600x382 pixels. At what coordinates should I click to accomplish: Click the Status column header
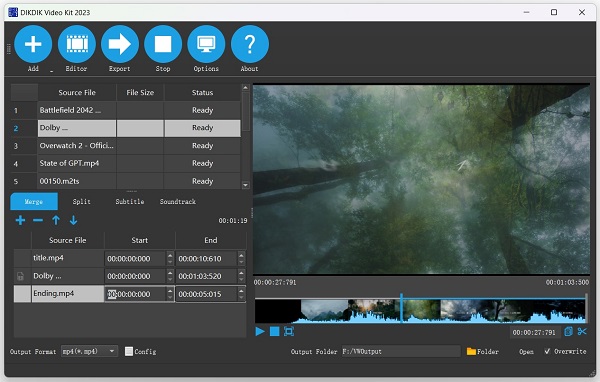[202, 92]
